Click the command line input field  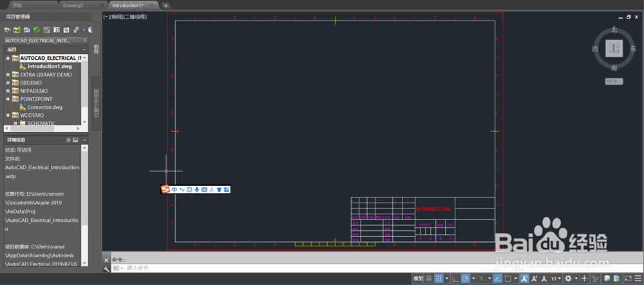tap(378, 268)
